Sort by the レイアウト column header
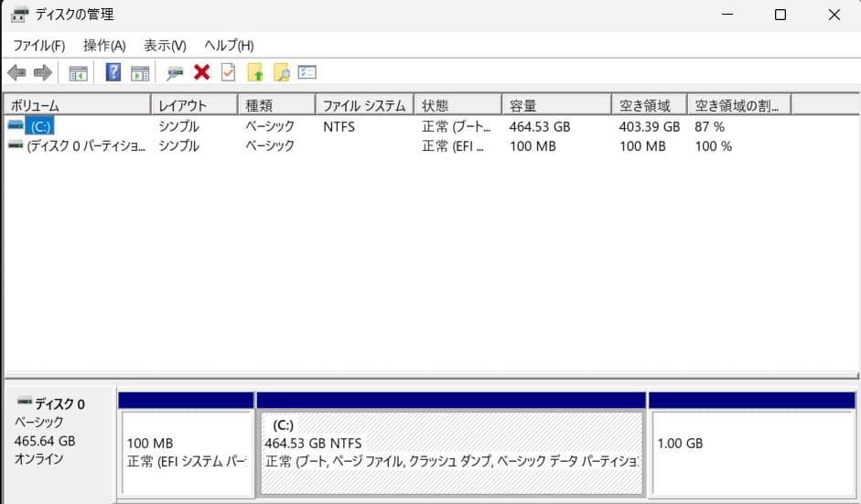861x504 pixels. [194, 105]
